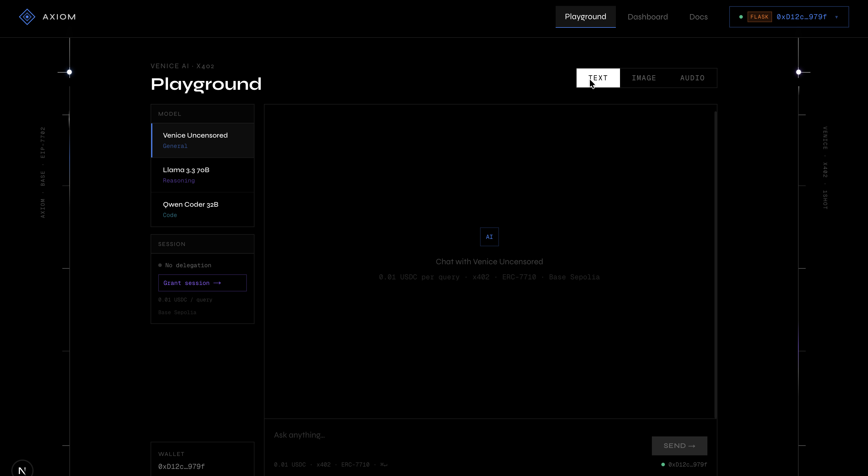Click the Playground page heading

point(206,84)
